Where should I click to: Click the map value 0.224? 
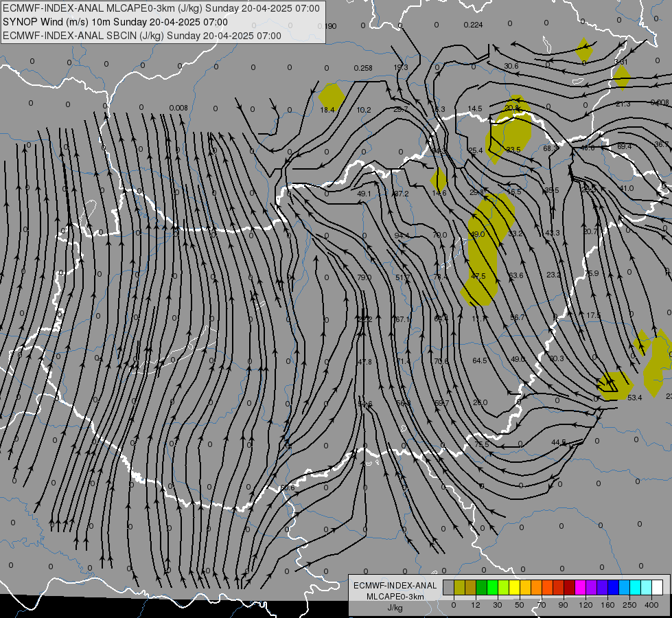(473, 25)
